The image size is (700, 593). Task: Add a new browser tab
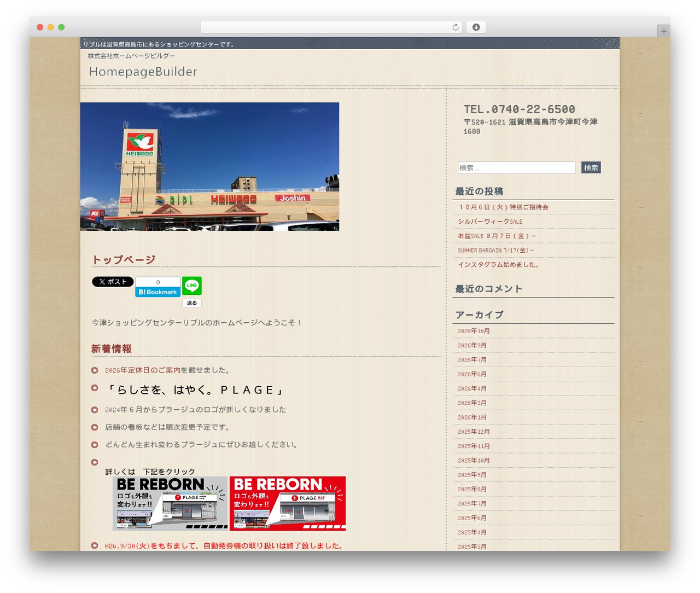tap(663, 31)
